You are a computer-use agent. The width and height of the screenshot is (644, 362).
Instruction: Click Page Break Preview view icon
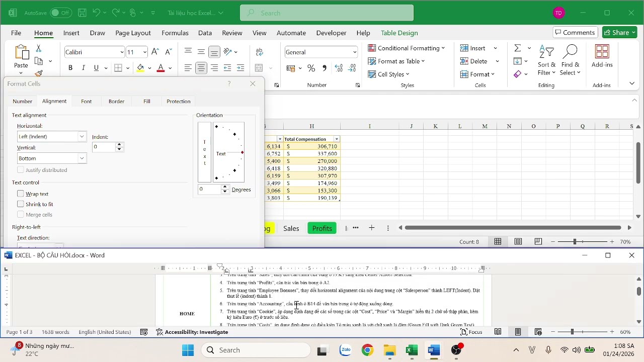tap(538, 242)
